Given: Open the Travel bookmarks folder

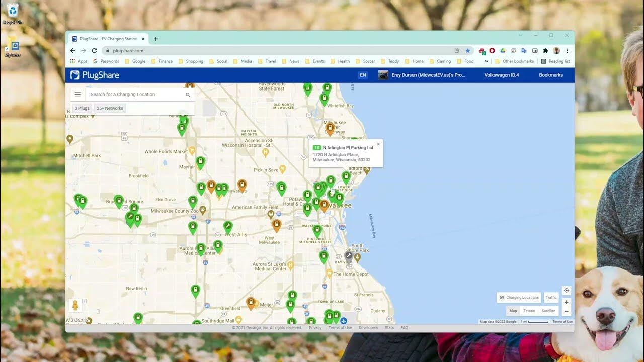Looking at the screenshot, I should coord(267,61).
